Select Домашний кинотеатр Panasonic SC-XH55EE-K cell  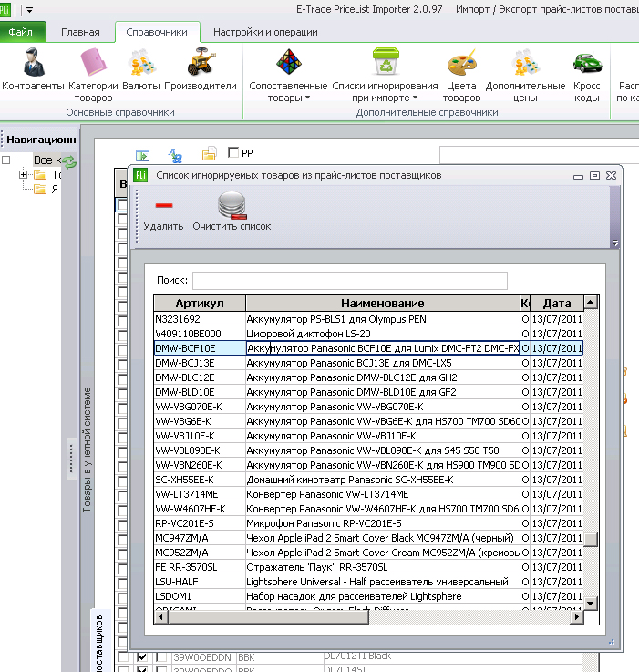pyautogui.click(x=382, y=480)
